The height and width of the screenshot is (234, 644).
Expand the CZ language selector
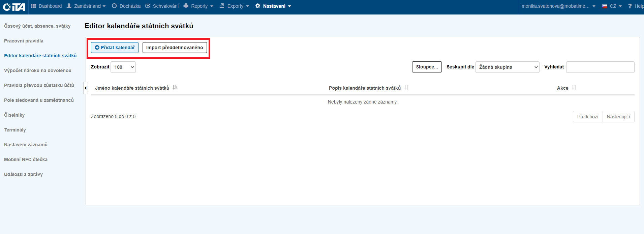[612, 6]
